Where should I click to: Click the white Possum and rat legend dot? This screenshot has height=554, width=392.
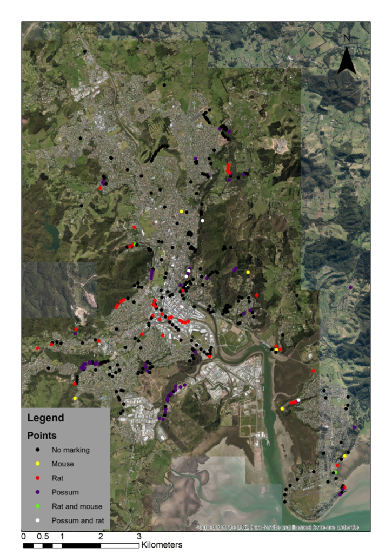pos(37,520)
